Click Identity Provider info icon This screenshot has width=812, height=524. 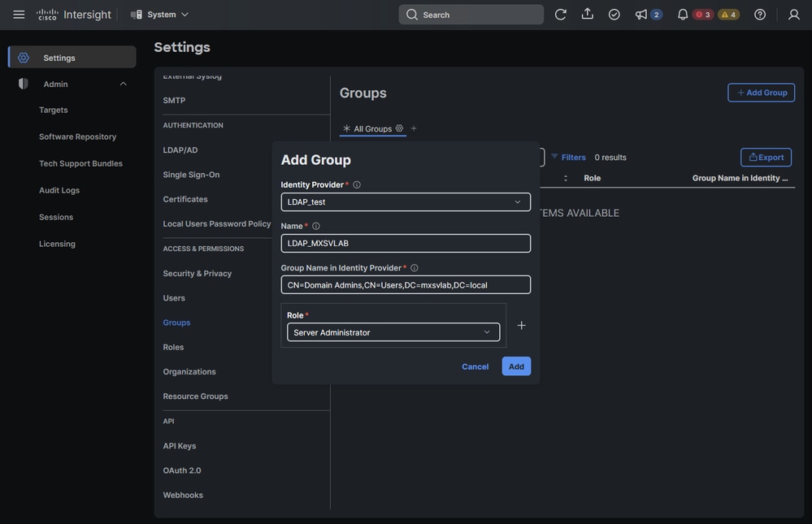[357, 185]
